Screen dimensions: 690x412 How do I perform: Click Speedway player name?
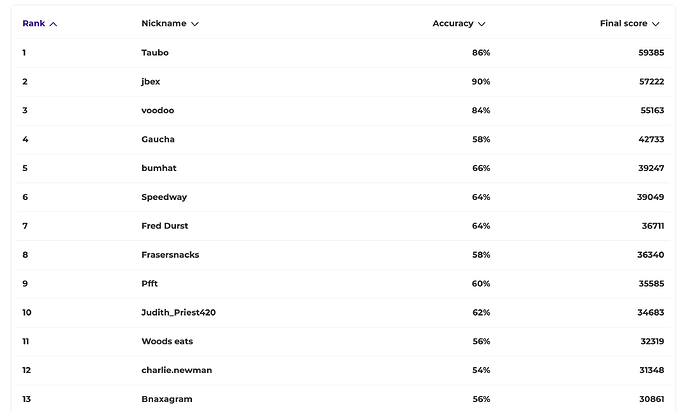click(164, 197)
